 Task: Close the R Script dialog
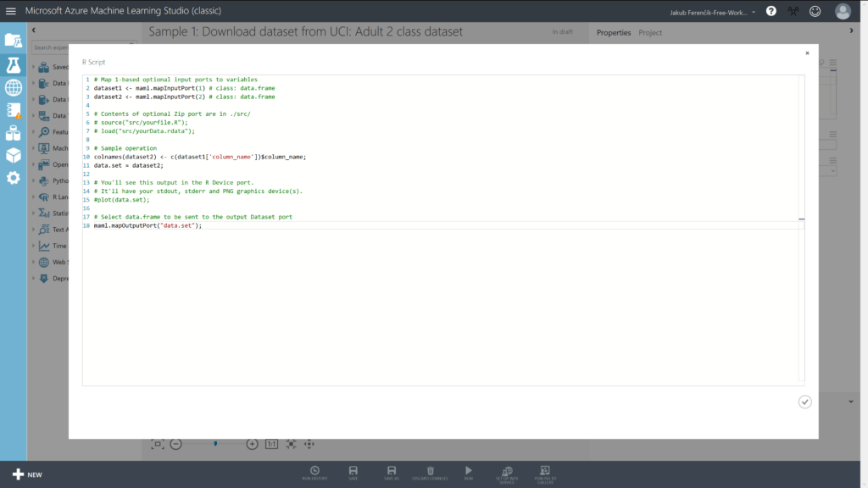pyautogui.click(x=807, y=53)
